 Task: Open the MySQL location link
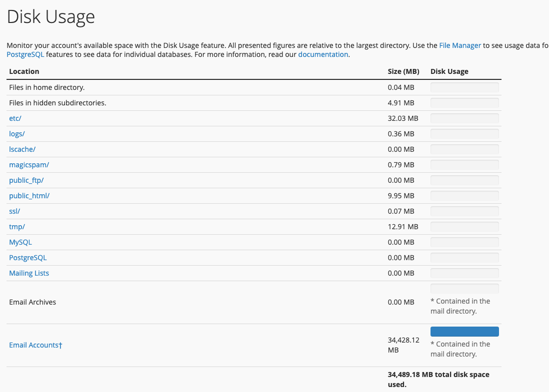click(x=20, y=242)
